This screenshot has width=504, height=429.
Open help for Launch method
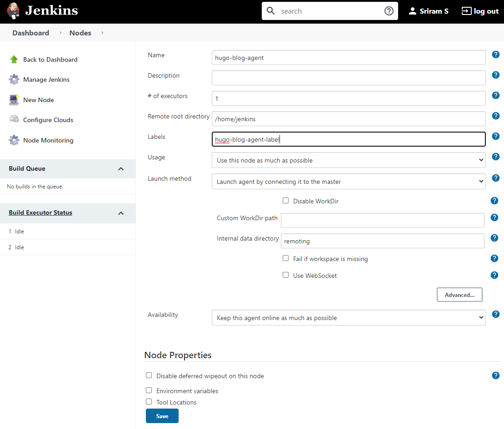click(496, 178)
